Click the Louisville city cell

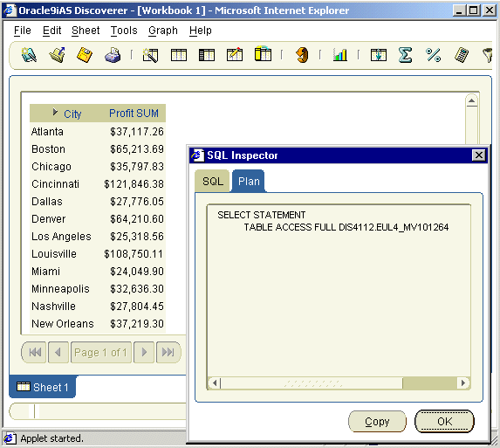click(54, 254)
